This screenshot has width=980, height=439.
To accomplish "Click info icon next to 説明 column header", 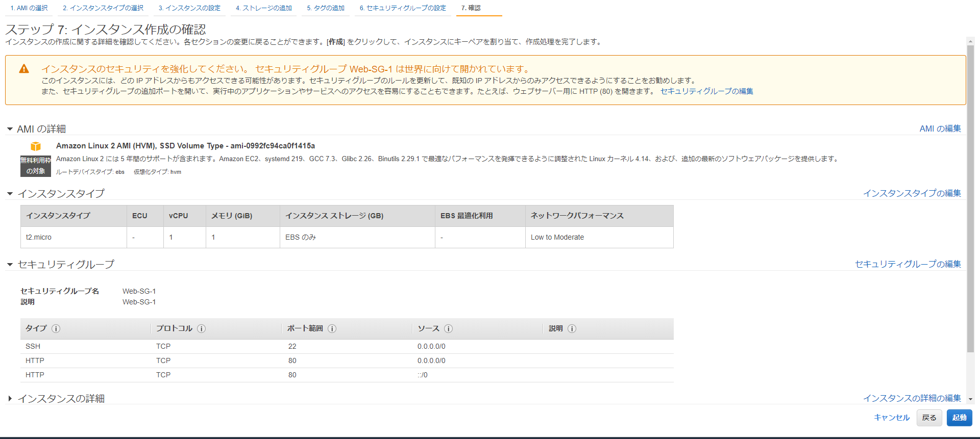I will 572,329.
